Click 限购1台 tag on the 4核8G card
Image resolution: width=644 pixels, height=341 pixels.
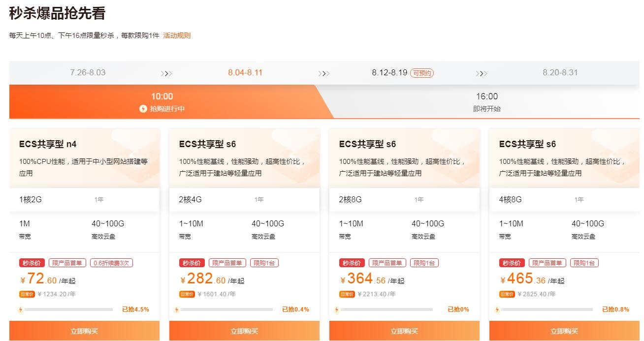tap(584, 263)
